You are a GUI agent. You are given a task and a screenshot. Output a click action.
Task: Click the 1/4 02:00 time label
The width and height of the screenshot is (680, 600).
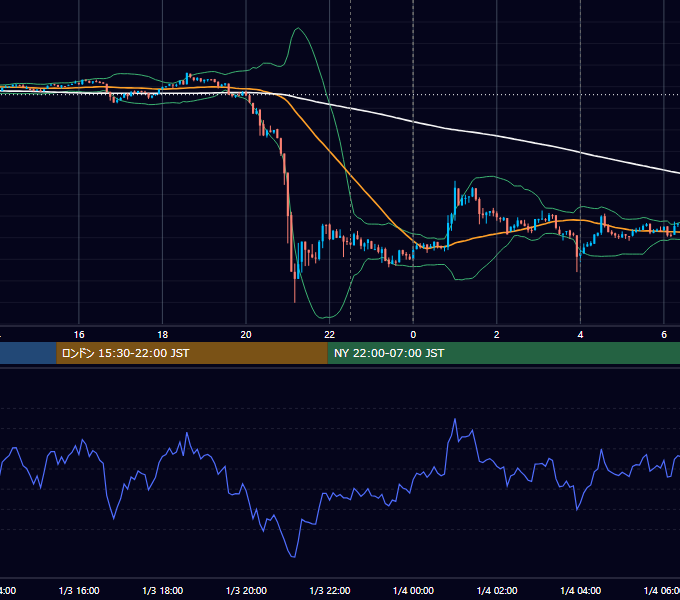(497, 590)
